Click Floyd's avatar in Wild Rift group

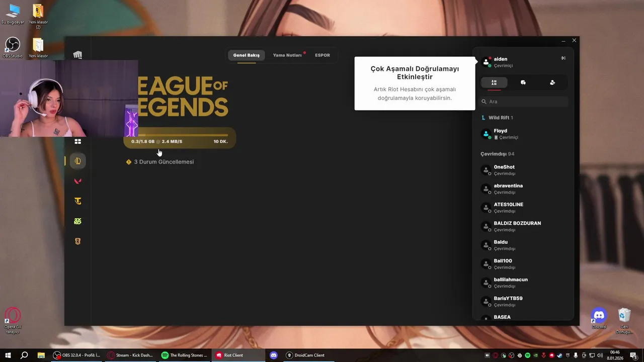[x=486, y=134]
